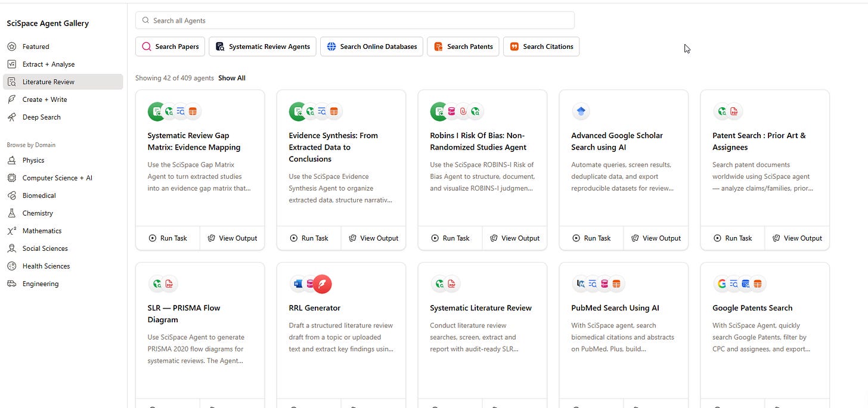Open Extract + Analyse category
Screen dimensions: 868x408
click(63, 64)
